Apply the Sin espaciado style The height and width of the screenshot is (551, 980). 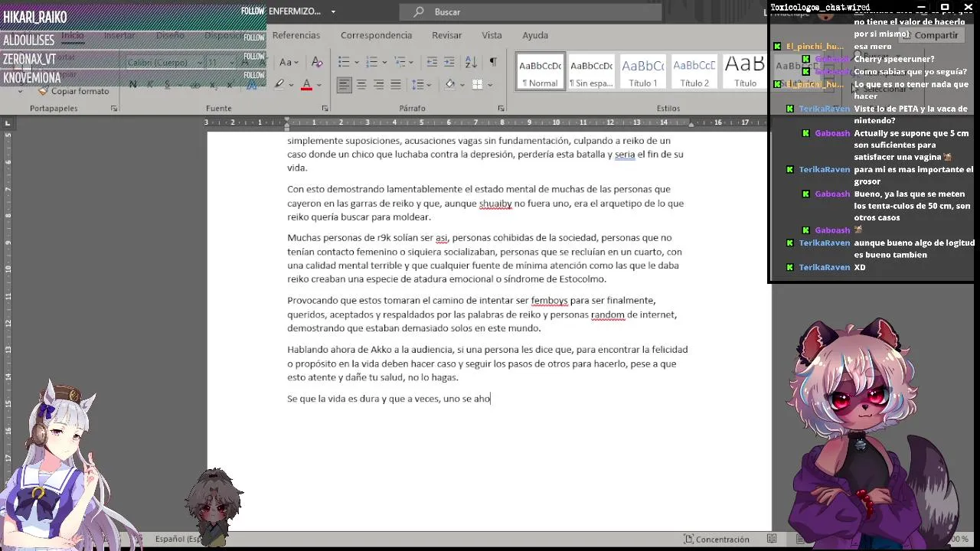591,71
